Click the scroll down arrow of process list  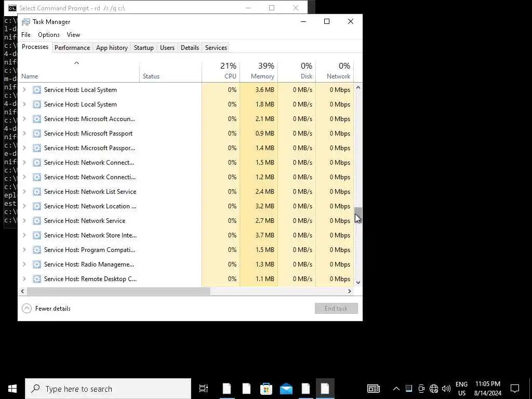click(358, 282)
